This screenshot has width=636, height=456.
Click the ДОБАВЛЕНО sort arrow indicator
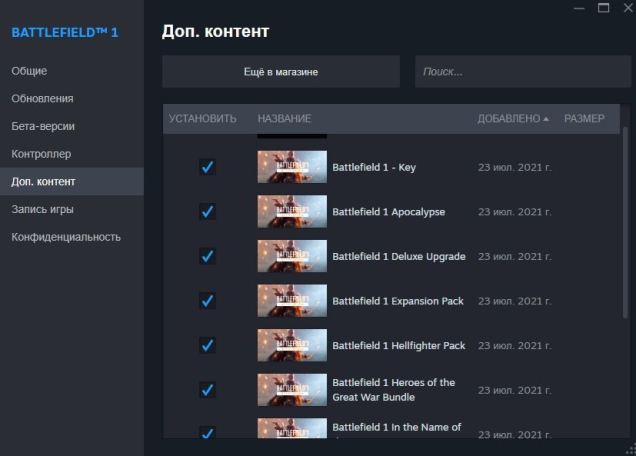click(546, 119)
